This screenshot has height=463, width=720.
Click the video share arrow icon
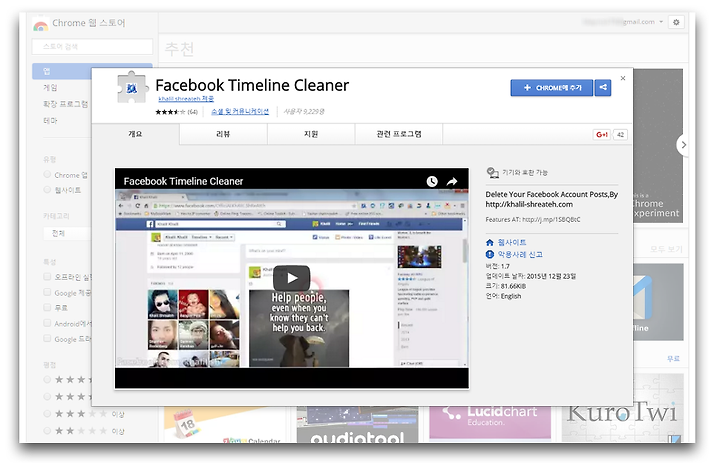[452, 181]
